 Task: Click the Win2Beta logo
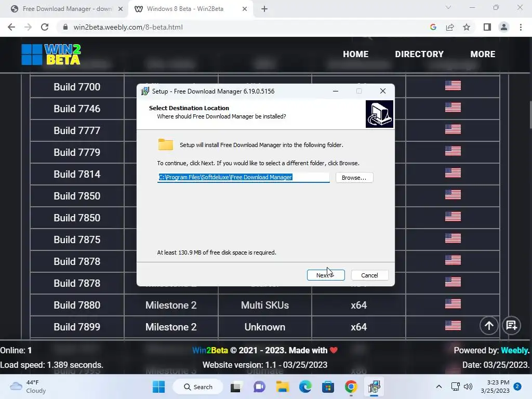[x=51, y=54]
